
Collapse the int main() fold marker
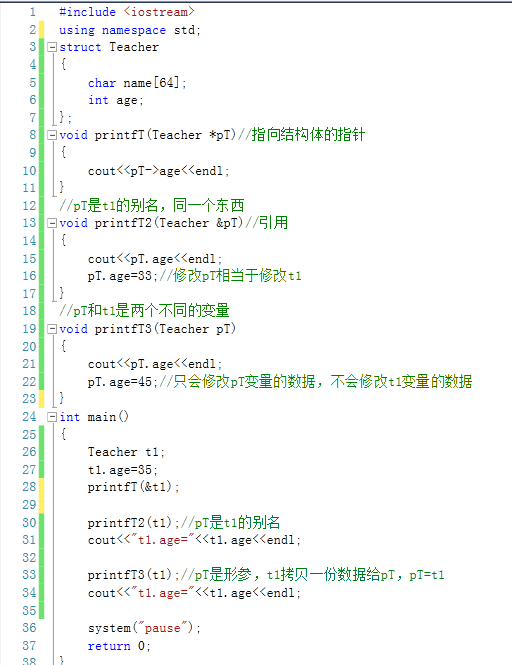pyautogui.click(x=52, y=417)
